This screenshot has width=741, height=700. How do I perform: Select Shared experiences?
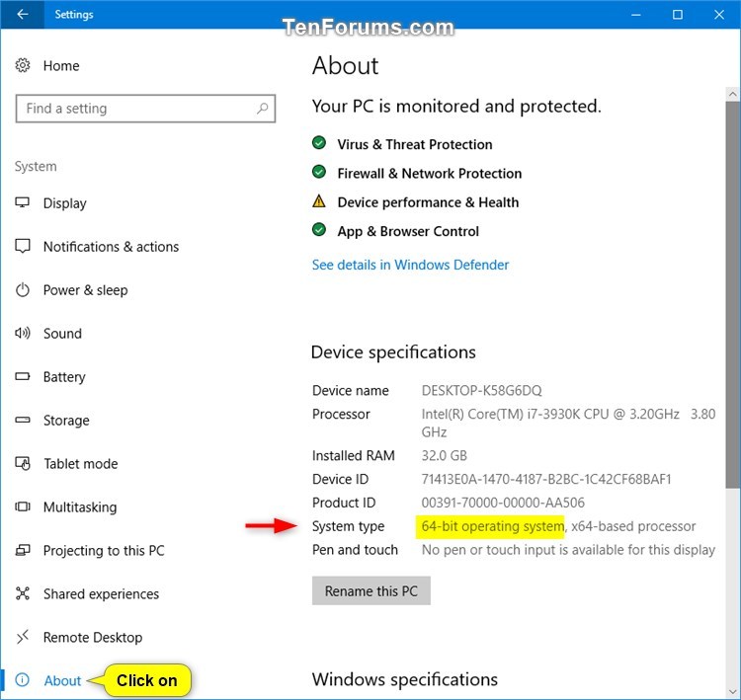pos(101,594)
